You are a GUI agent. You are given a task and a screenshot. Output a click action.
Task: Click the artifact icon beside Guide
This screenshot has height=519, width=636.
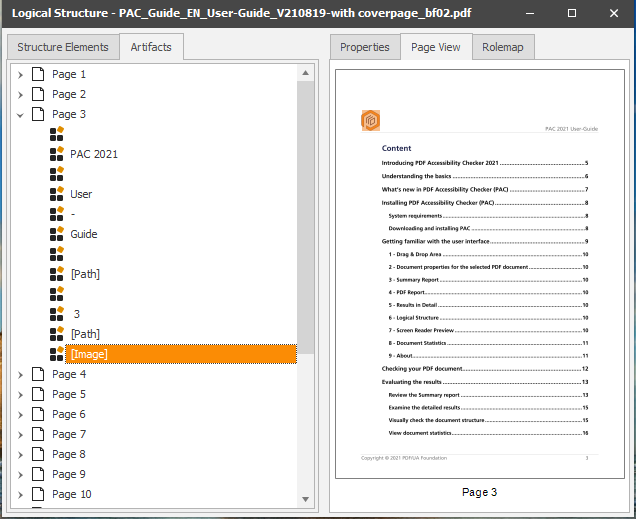coord(57,234)
